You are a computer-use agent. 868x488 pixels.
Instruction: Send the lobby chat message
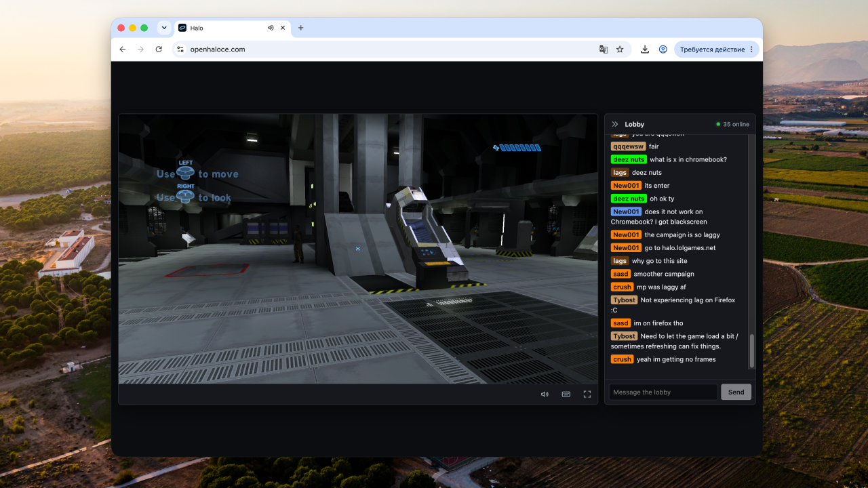pos(736,392)
